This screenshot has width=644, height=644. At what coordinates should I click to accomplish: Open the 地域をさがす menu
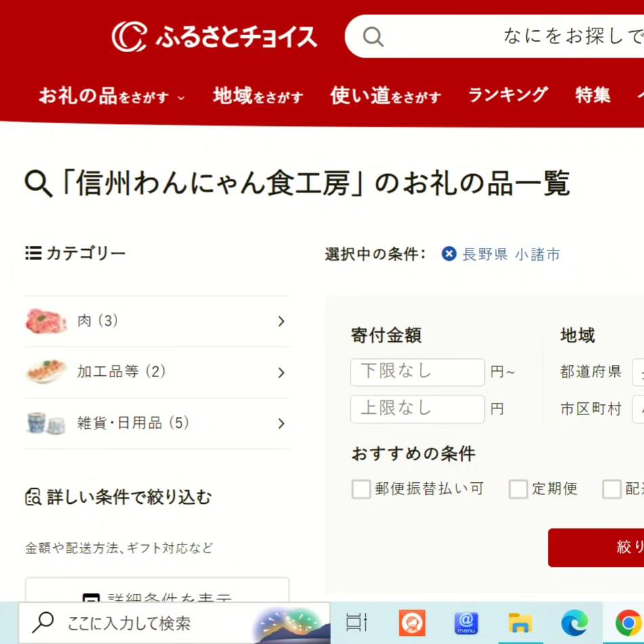tap(258, 95)
